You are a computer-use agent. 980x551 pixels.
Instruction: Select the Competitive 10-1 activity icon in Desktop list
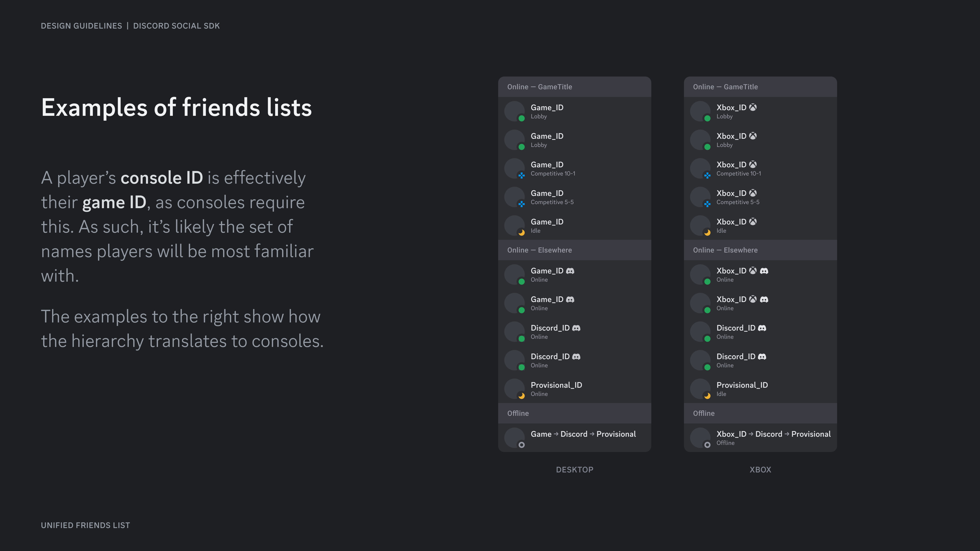[x=522, y=175]
